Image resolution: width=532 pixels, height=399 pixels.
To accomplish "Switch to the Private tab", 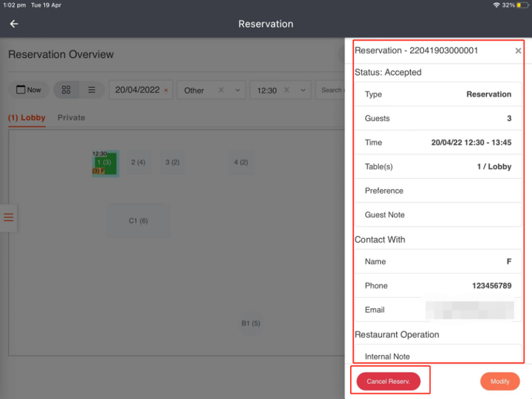I will 71,118.
